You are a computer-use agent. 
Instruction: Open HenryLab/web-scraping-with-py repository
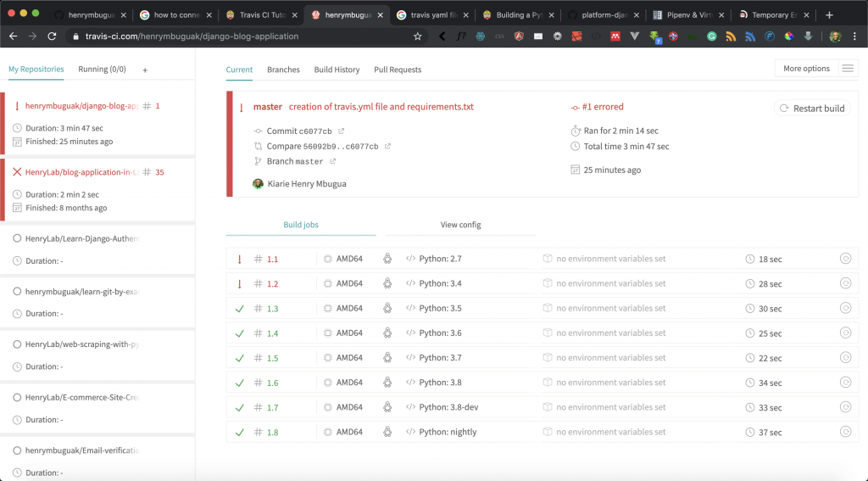[81, 344]
